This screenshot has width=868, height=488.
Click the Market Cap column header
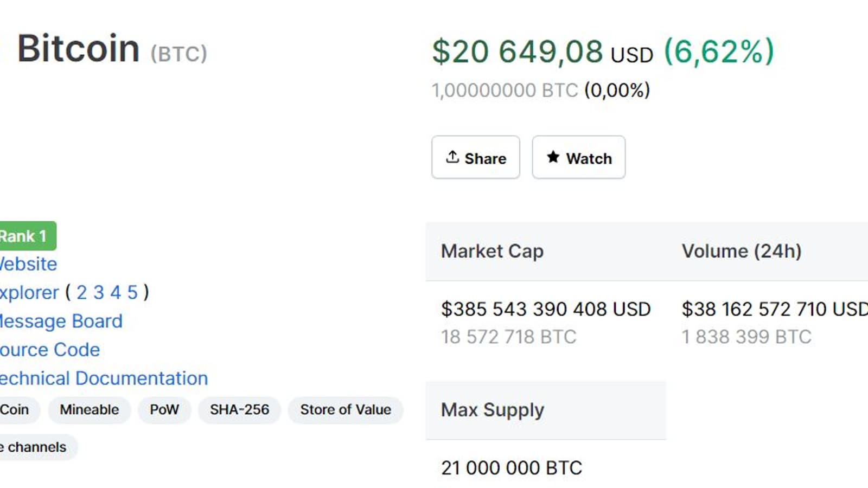(x=492, y=251)
